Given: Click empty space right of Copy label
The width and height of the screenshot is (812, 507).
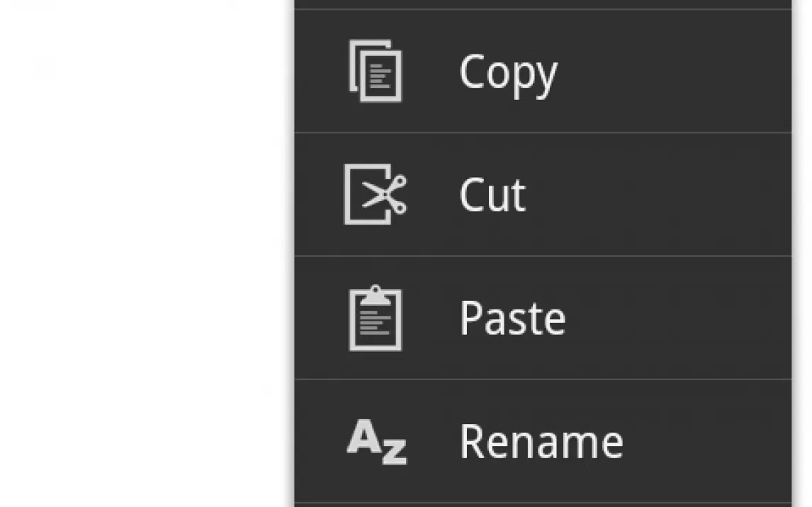Looking at the screenshot, I should 673,71.
